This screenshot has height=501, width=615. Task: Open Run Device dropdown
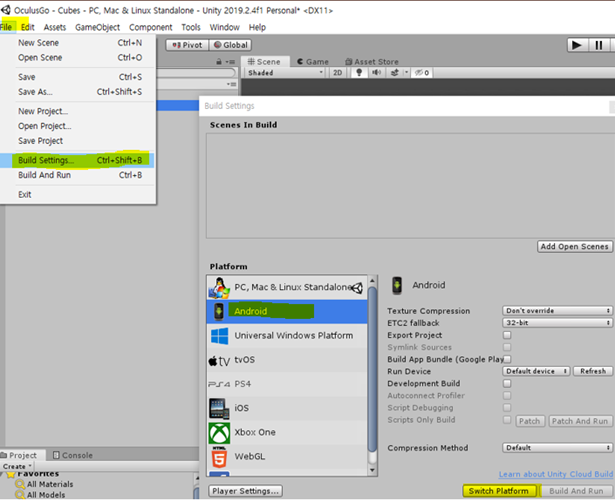click(536, 371)
